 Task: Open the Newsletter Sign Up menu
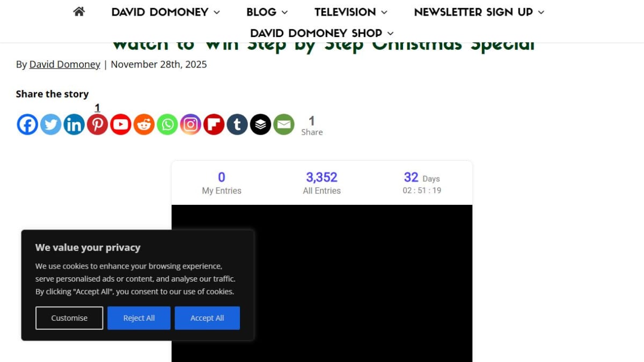479,12
